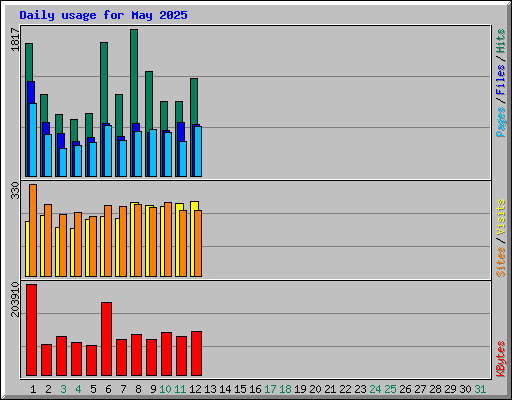
Task: Click day 13 on the x-axis
Action: tap(210, 389)
